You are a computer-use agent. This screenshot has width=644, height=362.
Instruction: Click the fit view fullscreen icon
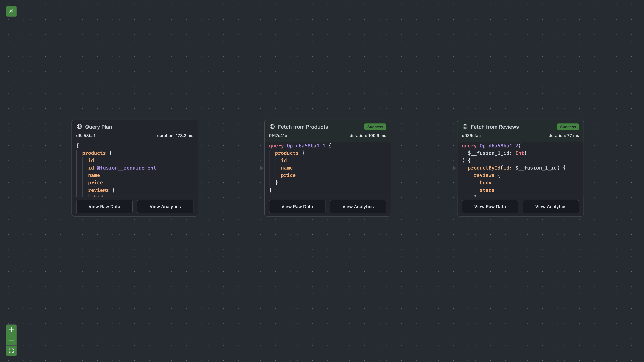pos(11,351)
